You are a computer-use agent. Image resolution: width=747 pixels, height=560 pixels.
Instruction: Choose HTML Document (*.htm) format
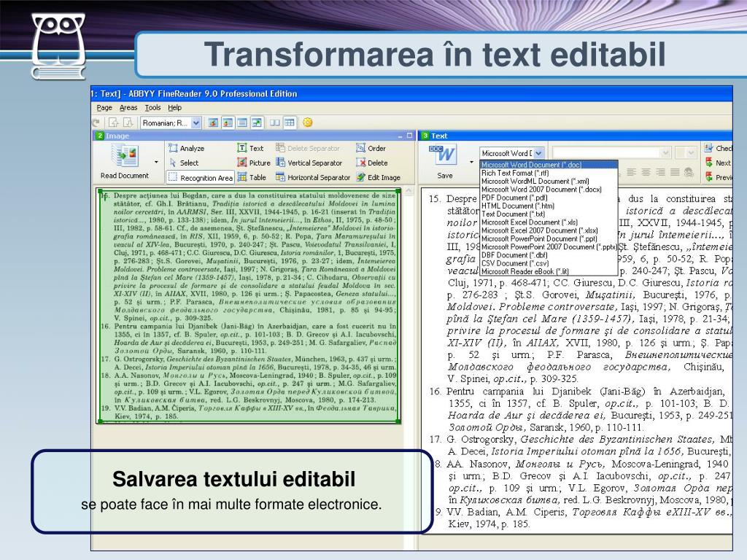[549, 206]
